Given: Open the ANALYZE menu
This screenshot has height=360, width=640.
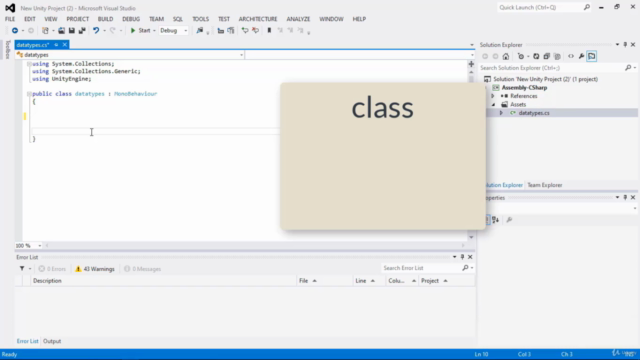Looking at the screenshot, I should click(x=298, y=19).
